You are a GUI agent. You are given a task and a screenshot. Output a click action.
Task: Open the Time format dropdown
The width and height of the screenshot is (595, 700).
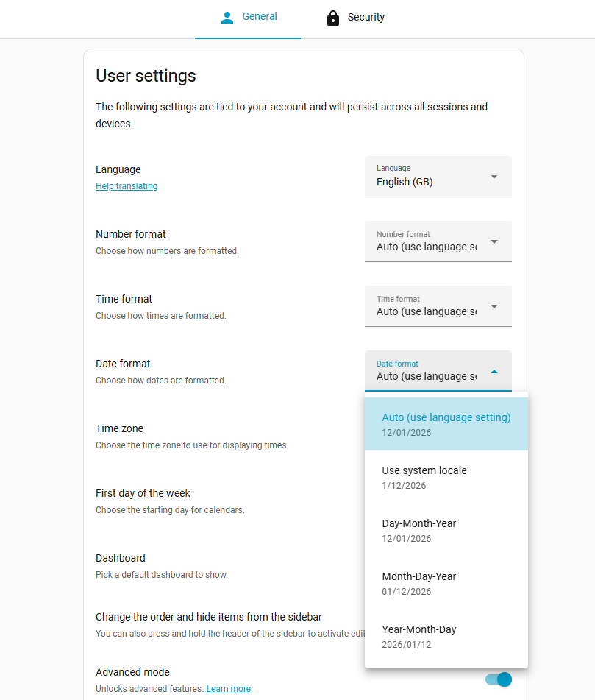click(438, 306)
